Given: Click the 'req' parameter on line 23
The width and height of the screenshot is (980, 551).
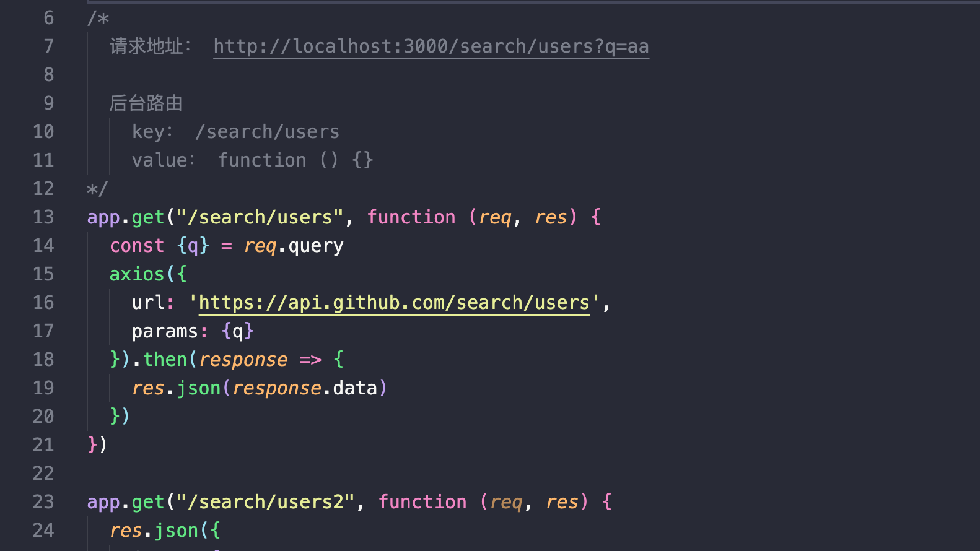Looking at the screenshot, I should (506, 502).
